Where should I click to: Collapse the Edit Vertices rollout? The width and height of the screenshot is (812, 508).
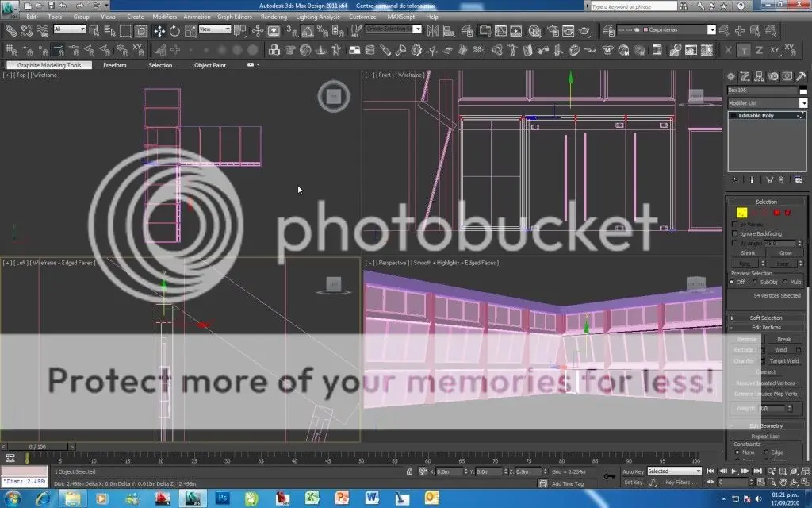(x=766, y=328)
